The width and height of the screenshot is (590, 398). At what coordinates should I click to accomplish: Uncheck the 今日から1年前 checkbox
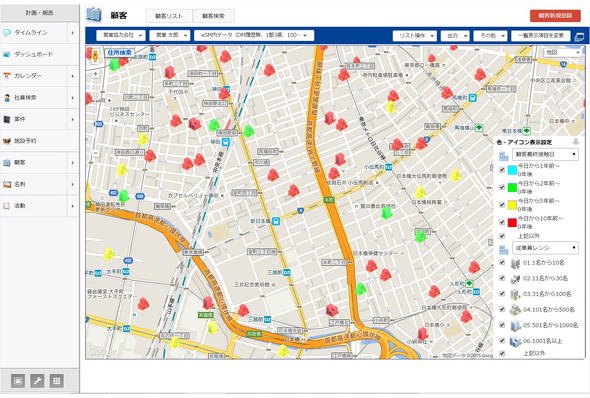[502, 170]
